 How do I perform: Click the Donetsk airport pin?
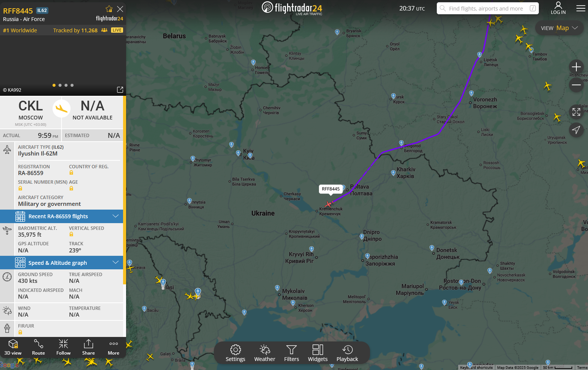(432, 248)
